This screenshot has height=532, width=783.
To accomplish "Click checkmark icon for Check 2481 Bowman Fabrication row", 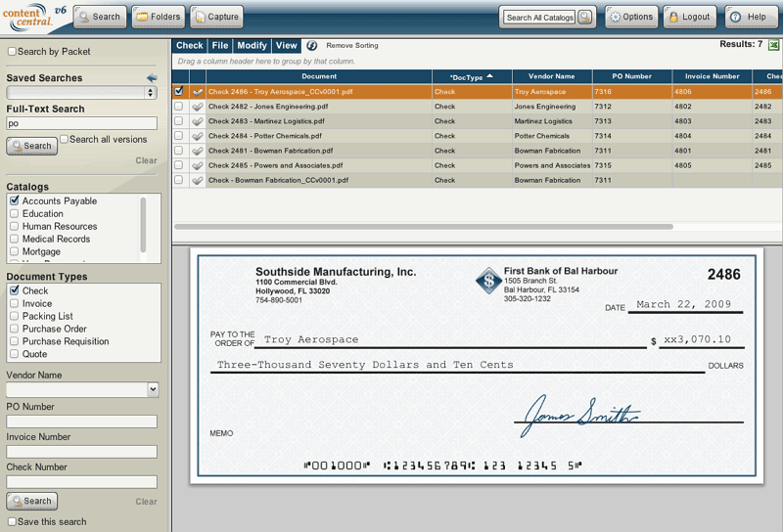I will coord(198,151).
